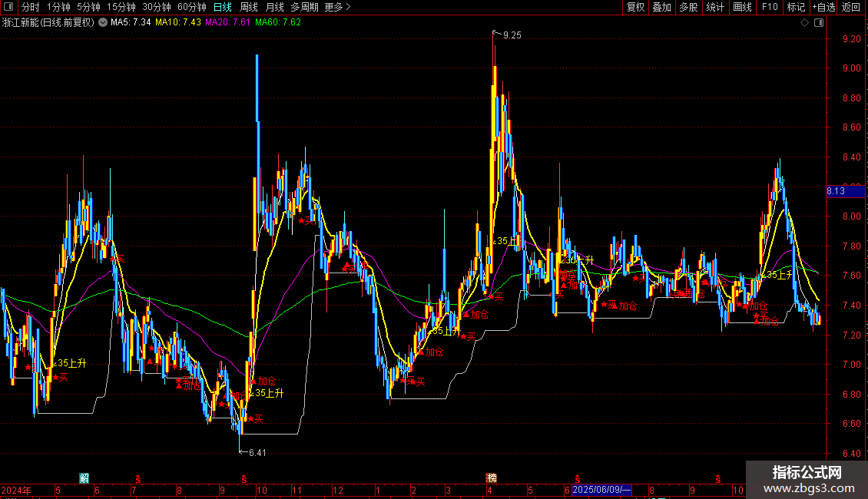The image size is (868, 499).
Task: Expand the 更多 periods menu
Action: tap(337, 7)
